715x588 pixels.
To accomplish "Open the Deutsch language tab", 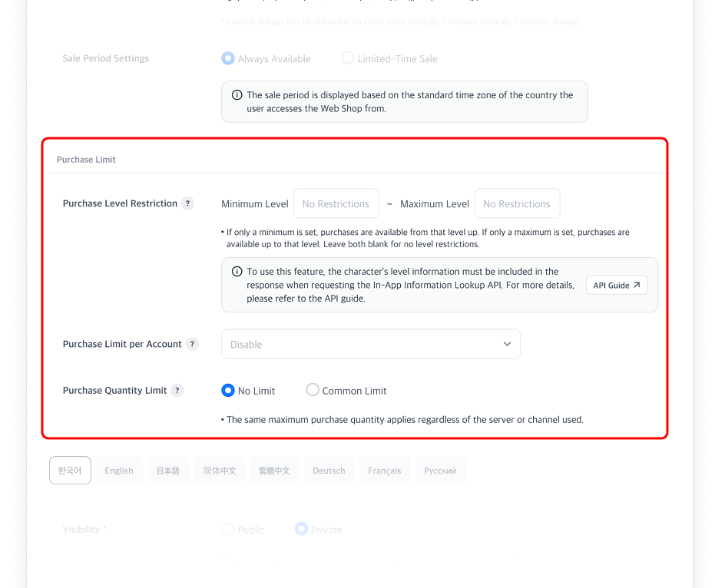I will pos(329,471).
